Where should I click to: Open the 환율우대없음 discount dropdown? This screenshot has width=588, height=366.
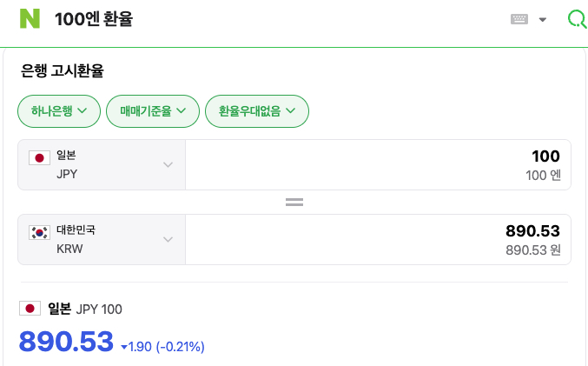257,111
